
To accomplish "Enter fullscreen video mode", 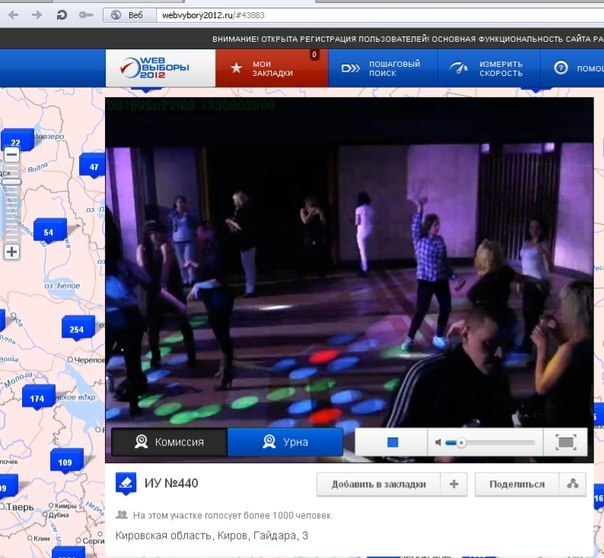I will [x=565, y=442].
